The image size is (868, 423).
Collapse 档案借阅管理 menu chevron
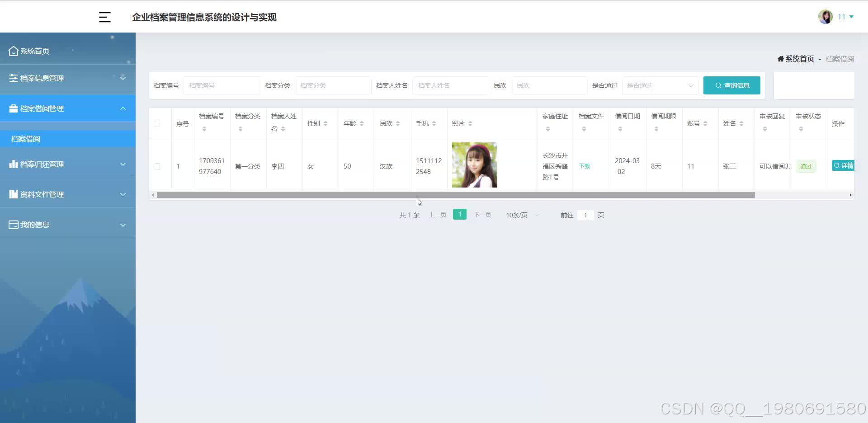click(x=123, y=108)
